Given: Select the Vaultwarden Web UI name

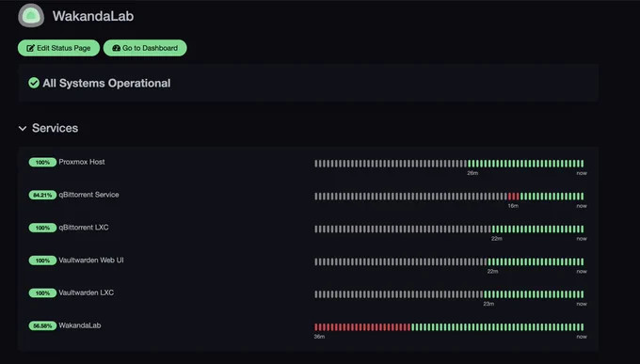Looking at the screenshot, I should [x=91, y=260].
